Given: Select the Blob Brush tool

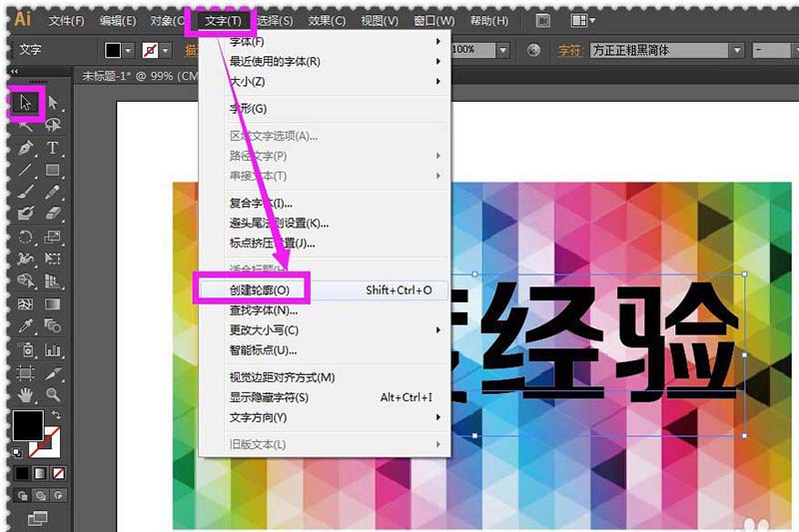Looking at the screenshot, I should click(26, 214).
